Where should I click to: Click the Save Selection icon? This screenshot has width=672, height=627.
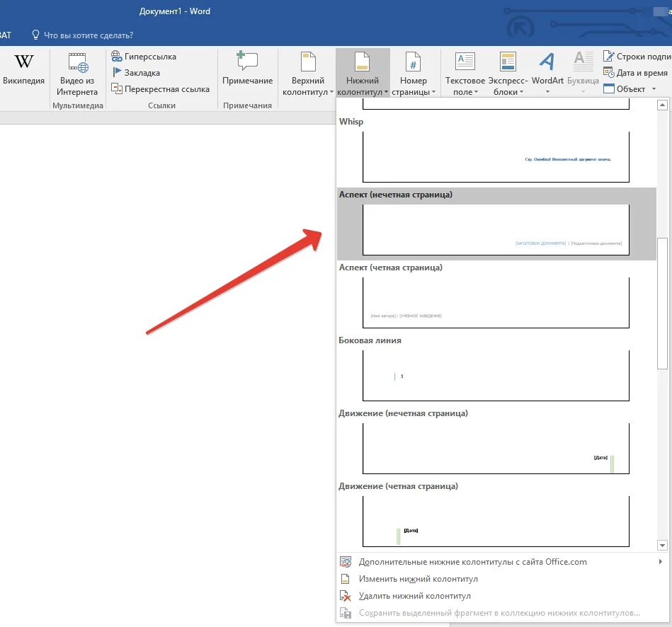[x=345, y=614]
